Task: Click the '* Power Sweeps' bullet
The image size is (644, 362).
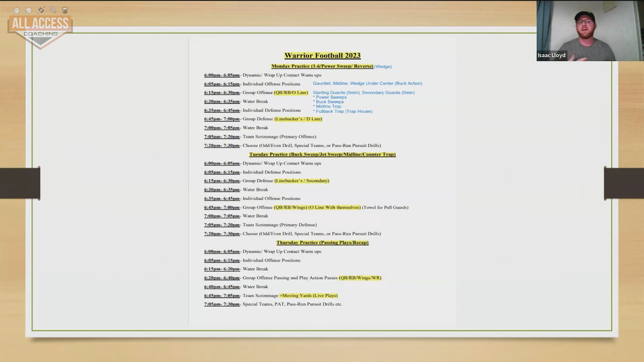Action: point(330,97)
